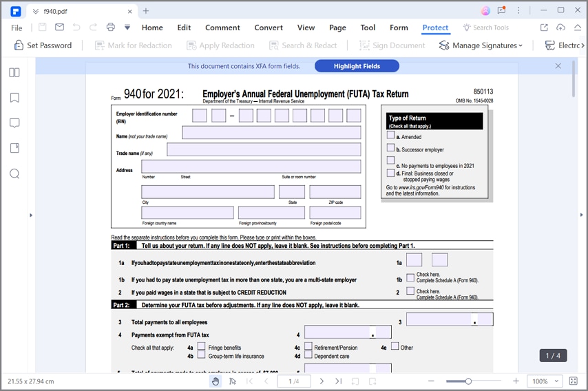Viewport: 588px width, 391px height.
Task: Check the No payments to employees checkbox
Action: click(x=390, y=160)
